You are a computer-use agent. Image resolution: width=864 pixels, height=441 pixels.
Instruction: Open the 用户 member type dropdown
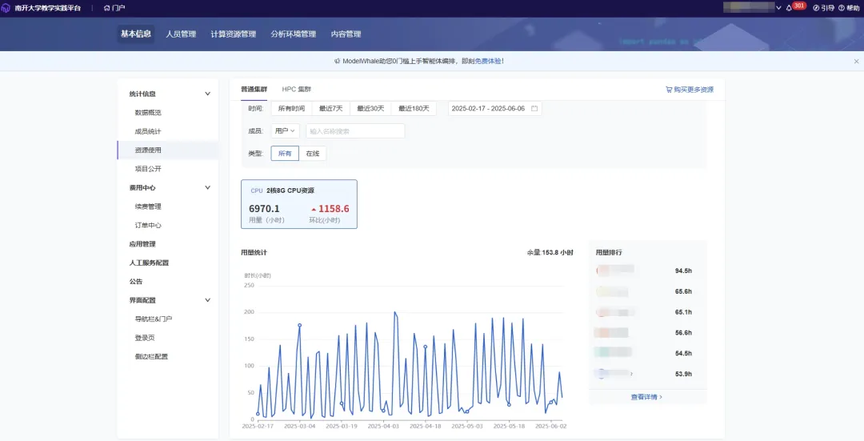pos(285,131)
